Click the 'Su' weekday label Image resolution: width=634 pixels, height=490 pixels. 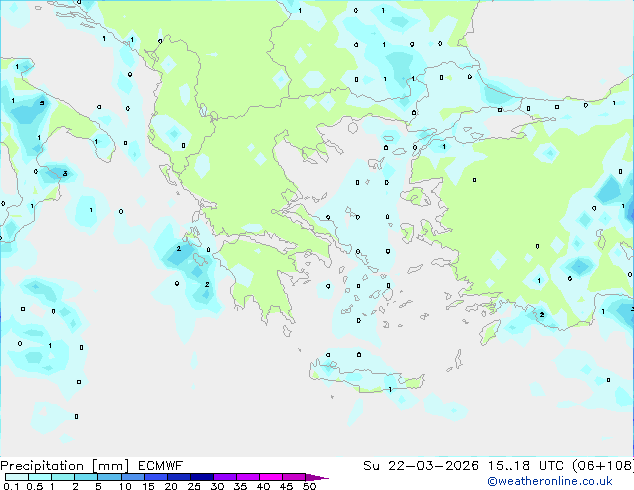click(371, 466)
